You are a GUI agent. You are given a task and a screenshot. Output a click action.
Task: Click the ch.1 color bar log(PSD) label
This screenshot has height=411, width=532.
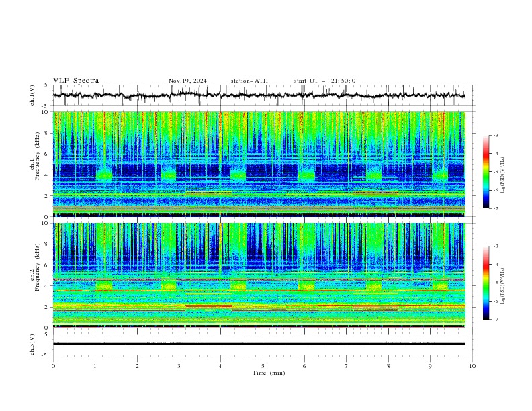point(502,175)
